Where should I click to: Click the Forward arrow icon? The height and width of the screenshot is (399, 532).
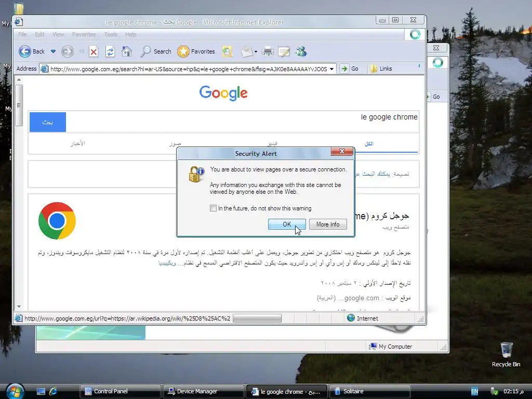[68, 51]
